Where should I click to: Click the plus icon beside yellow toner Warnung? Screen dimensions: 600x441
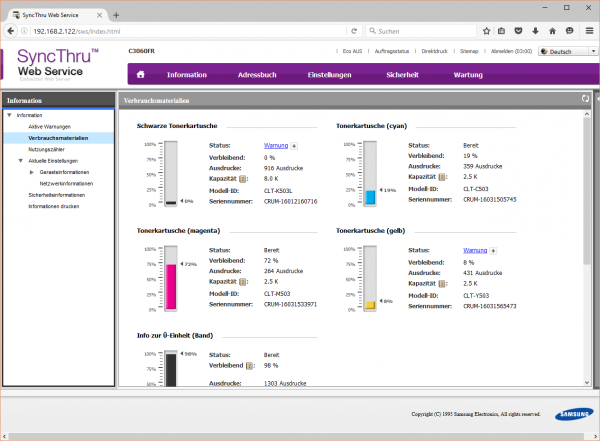(495, 249)
